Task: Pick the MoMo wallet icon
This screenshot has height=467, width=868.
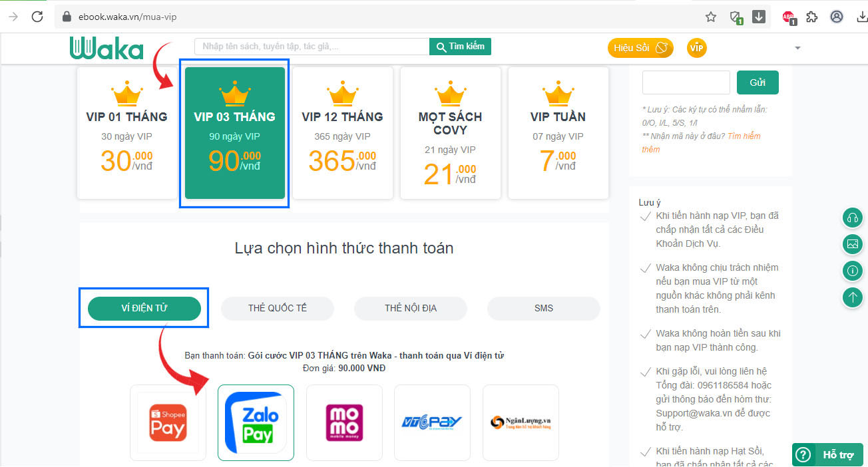Action: click(x=344, y=422)
